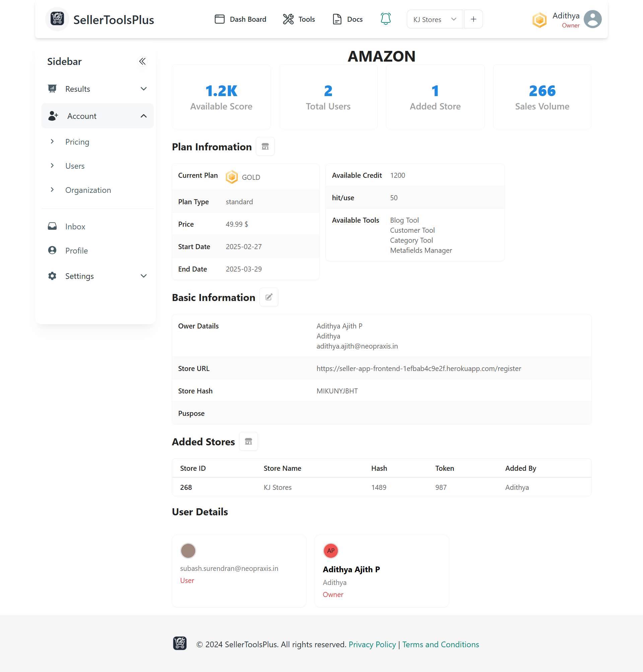This screenshot has width=643, height=672.
Task: Click the Store URL herokuapp link text
Action: (419, 368)
